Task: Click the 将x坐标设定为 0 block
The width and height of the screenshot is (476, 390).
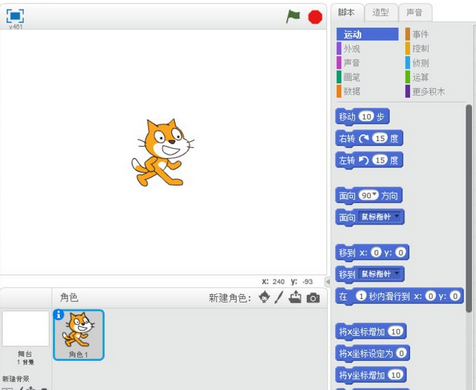Action: click(x=372, y=353)
